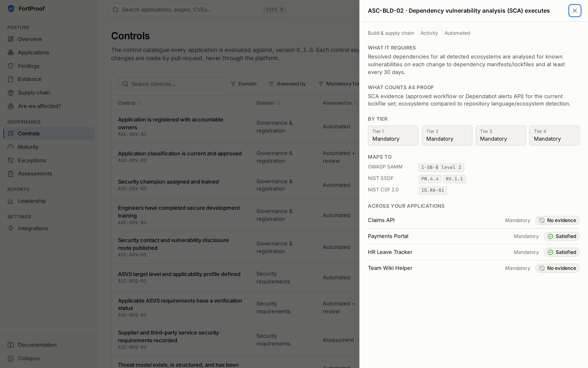This screenshot has height=368, width=588.
Task: Focus the Search controls field
Action: click(x=170, y=84)
